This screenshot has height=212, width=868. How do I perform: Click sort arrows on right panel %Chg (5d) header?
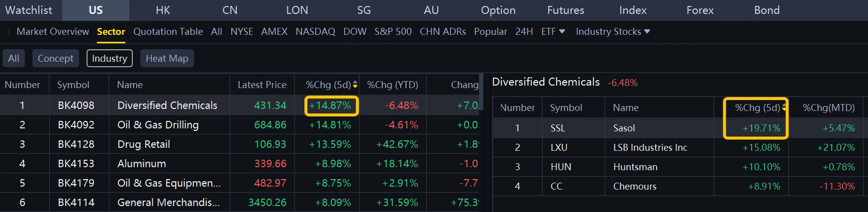click(784, 108)
